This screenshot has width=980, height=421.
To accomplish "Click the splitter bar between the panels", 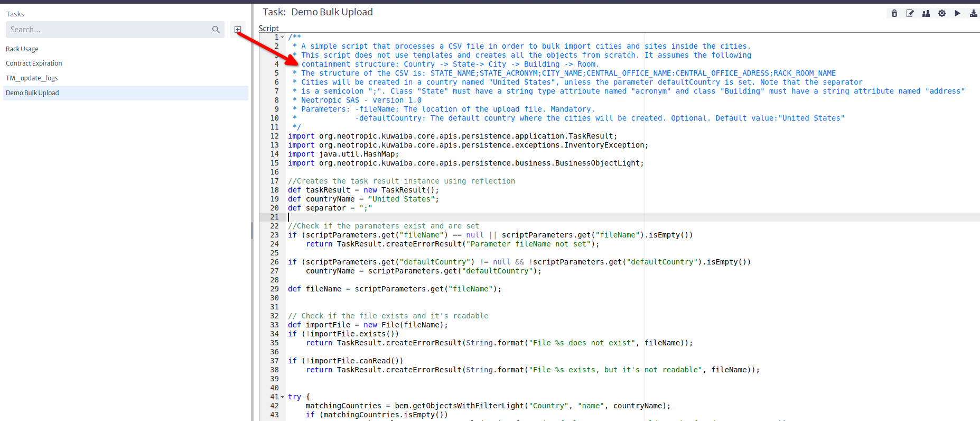I will pos(252,231).
